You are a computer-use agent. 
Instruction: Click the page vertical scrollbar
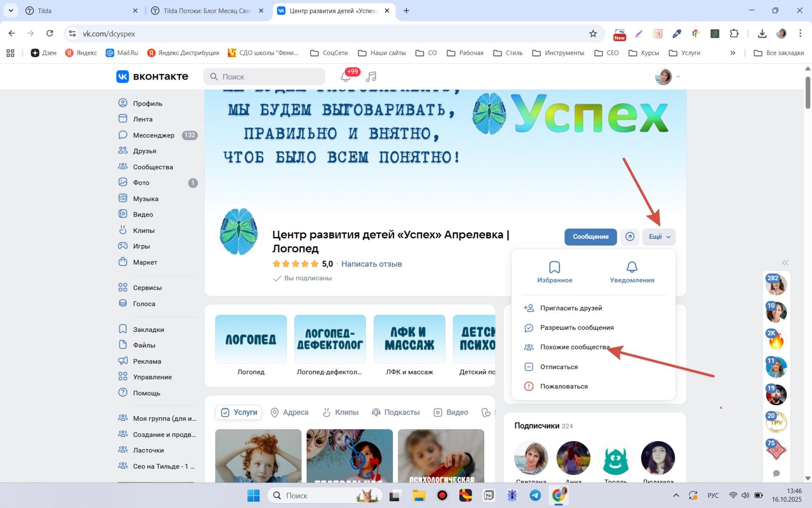(x=808, y=92)
